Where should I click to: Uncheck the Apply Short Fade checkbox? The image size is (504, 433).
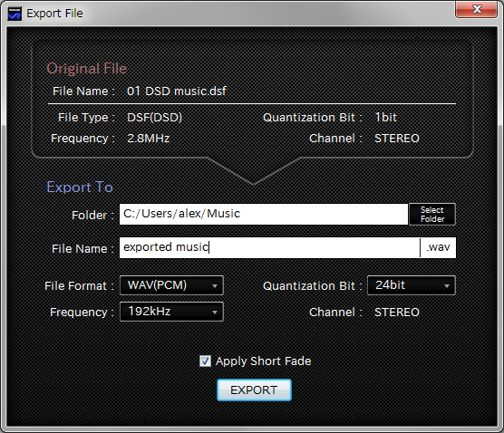[205, 361]
